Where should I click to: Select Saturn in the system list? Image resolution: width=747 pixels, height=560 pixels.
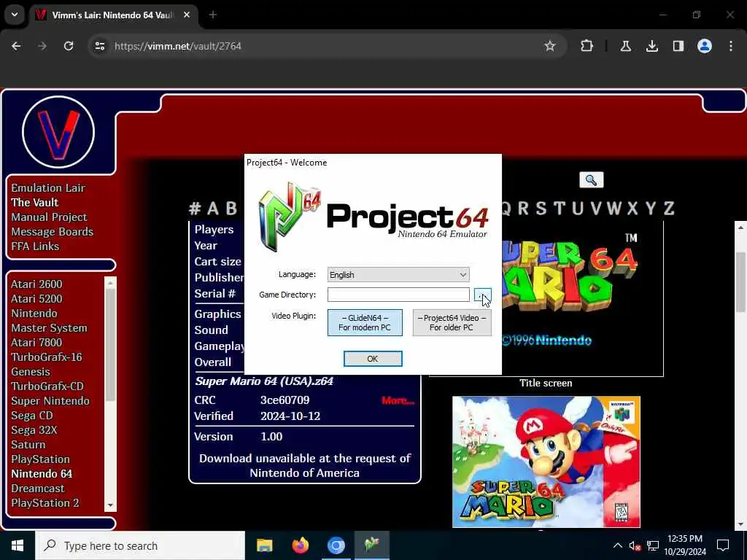coord(28,444)
